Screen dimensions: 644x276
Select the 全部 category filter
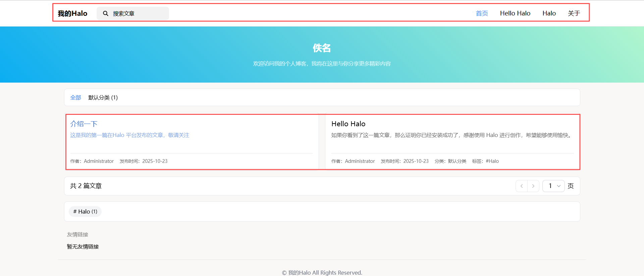[75, 98]
